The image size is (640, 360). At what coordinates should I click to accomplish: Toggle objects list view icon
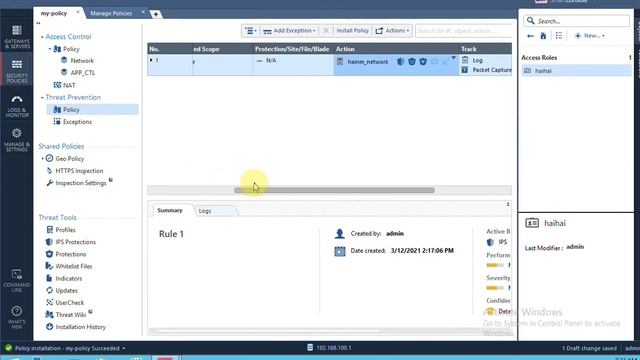pos(559,36)
